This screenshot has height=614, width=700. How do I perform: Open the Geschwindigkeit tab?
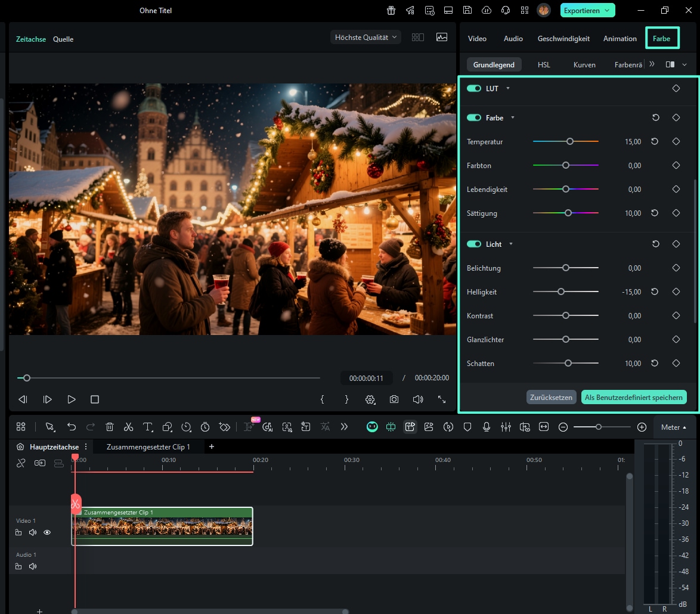click(x=563, y=38)
